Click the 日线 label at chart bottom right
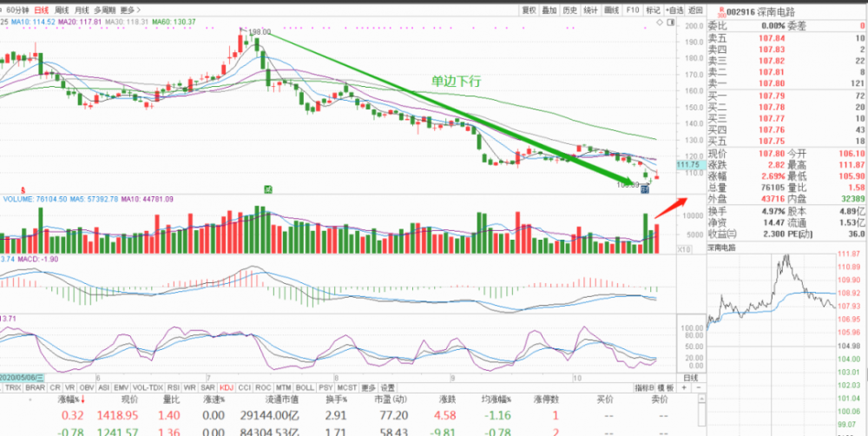Screen dimensions: 868x436 (691, 378)
